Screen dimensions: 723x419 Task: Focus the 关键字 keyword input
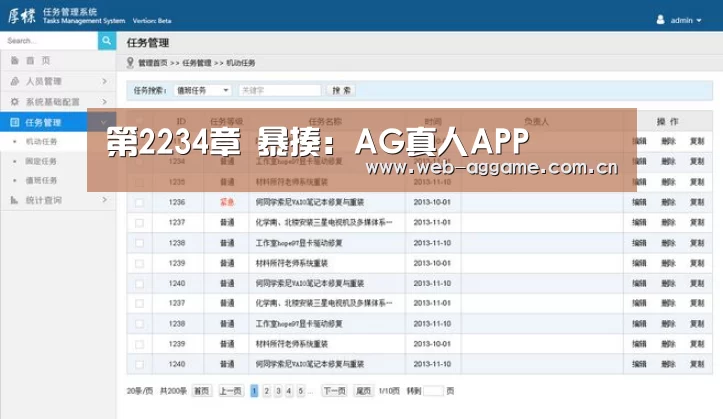pyautogui.click(x=280, y=90)
